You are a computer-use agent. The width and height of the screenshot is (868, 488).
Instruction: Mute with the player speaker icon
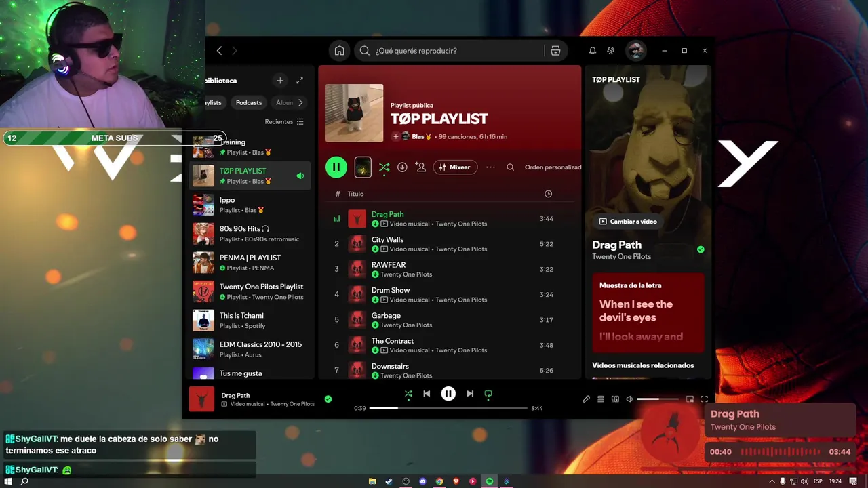(629, 399)
